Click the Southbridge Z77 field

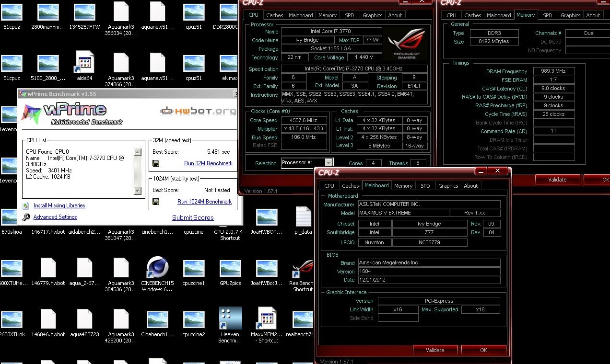(430, 232)
